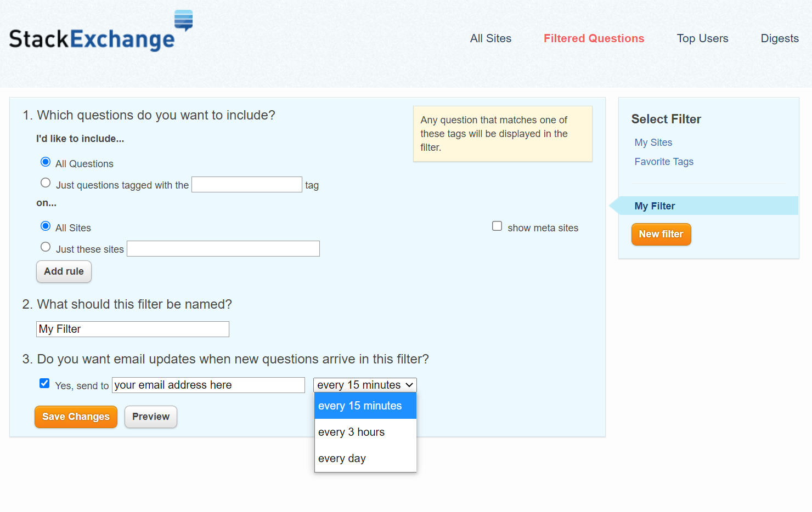
Task: Select the All Questions radio button
Action: click(46, 162)
